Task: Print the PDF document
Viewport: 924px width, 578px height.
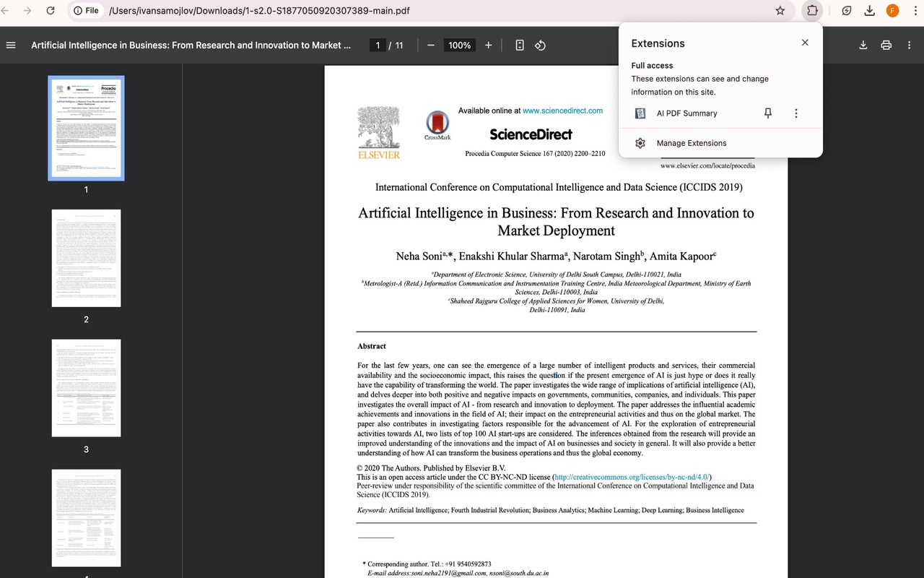Action: pyautogui.click(x=886, y=45)
